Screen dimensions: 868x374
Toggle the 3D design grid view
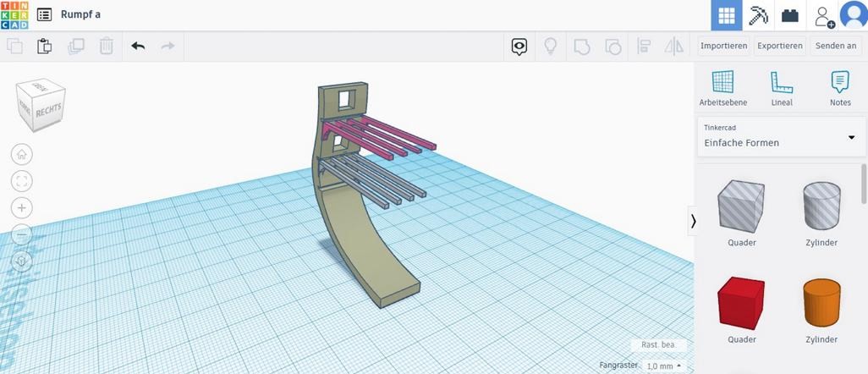pyautogui.click(x=726, y=15)
